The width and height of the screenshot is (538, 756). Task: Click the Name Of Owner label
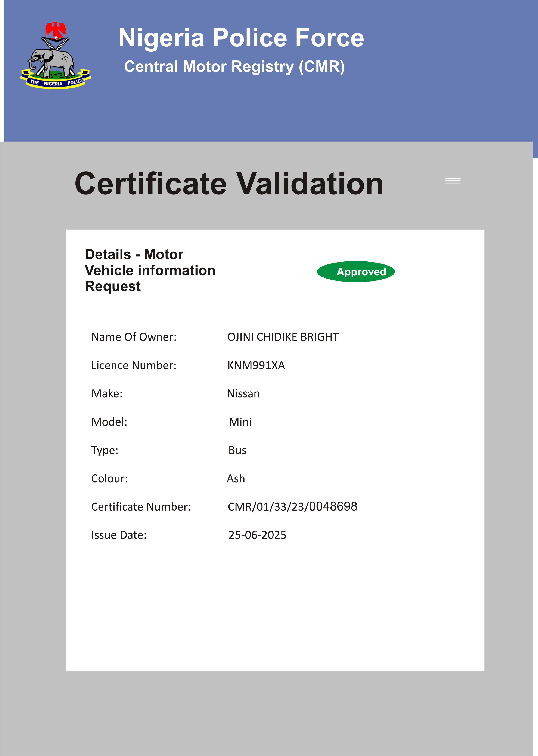pos(134,337)
